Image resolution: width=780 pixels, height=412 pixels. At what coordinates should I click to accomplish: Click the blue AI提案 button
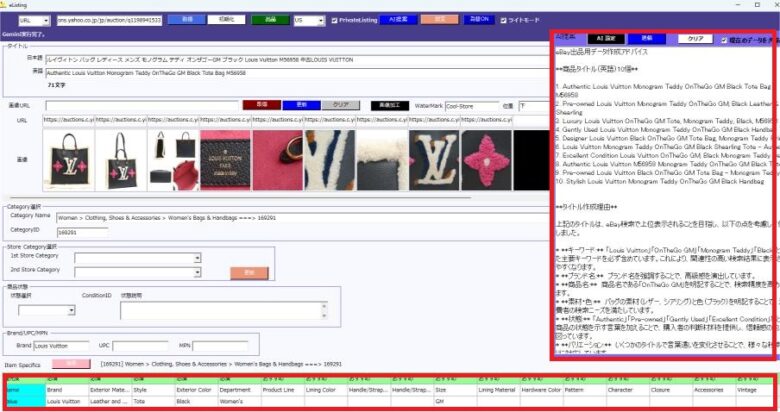pos(398,19)
